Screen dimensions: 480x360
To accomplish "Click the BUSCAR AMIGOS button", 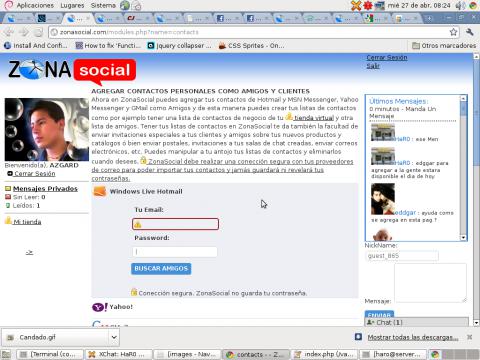I will coord(161,269).
